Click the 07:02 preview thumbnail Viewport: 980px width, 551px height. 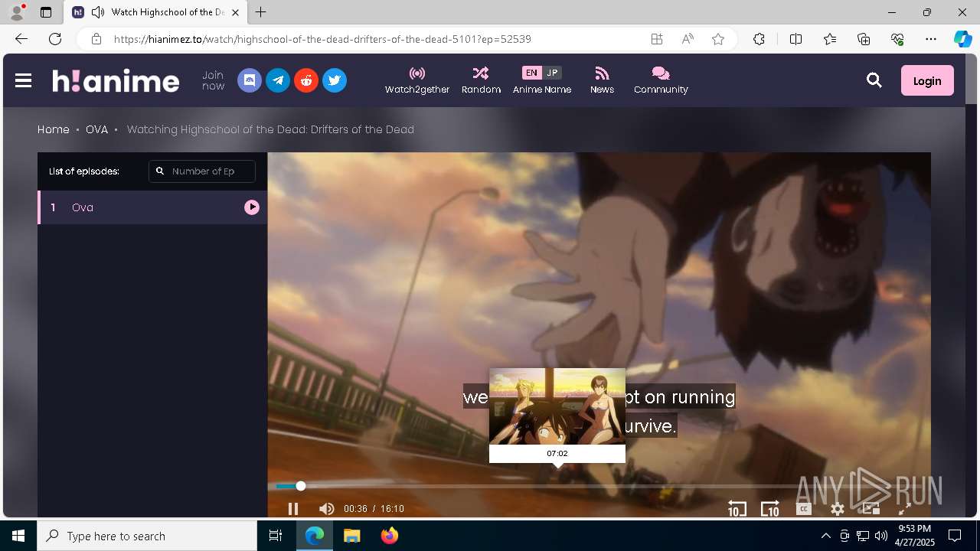[557, 406]
